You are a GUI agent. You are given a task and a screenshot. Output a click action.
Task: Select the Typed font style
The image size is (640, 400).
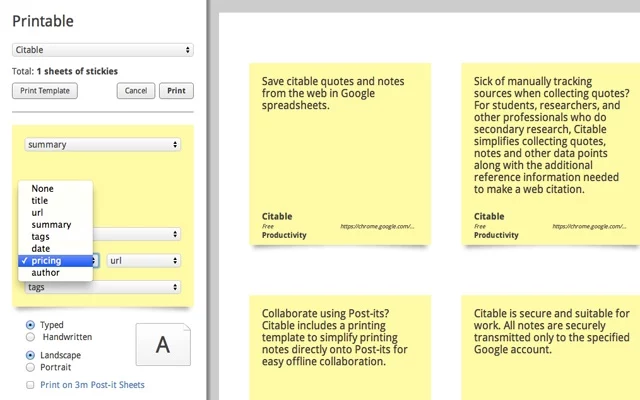tap(30, 325)
